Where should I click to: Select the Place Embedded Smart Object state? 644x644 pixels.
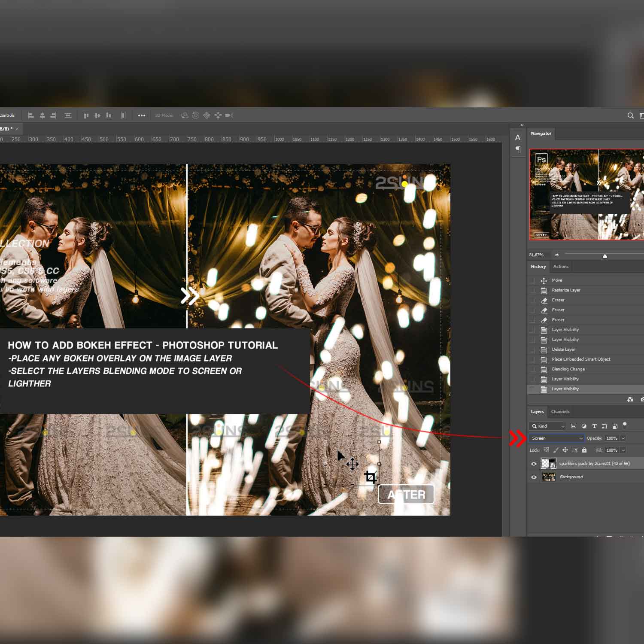(586, 359)
